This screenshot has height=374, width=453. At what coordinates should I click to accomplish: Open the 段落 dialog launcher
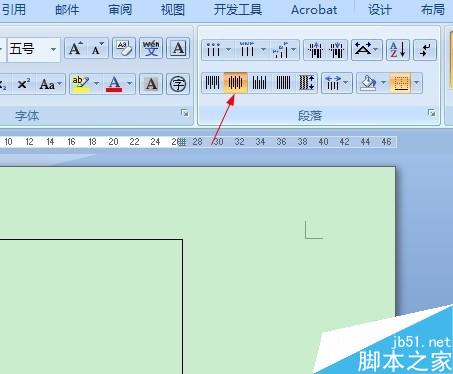click(432, 113)
